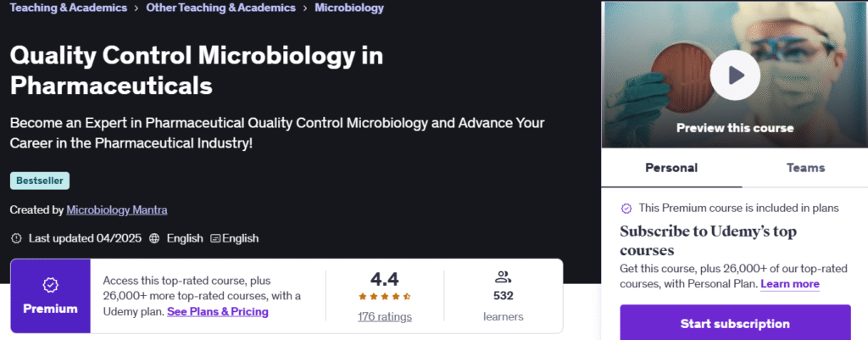View the 176 ratings link
The width and height of the screenshot is (868, 340).
(x=385, y=317)
